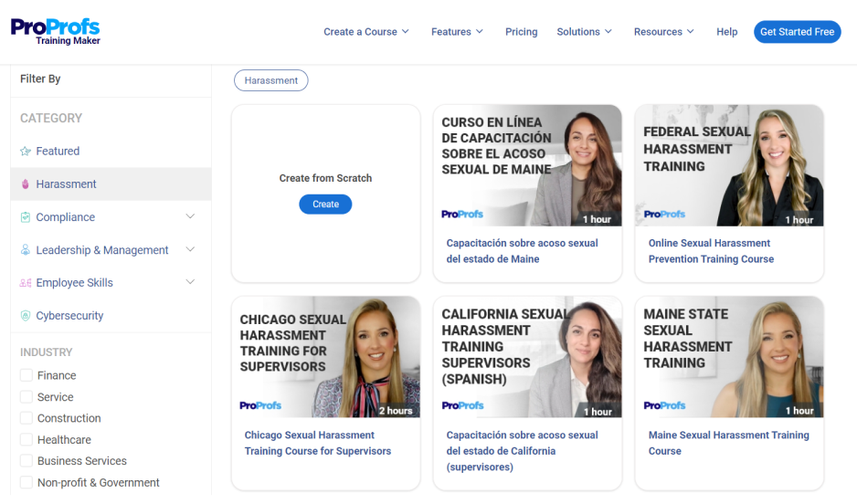Click the Leadership & Management label
857x504 pixels.
(102, 250)
